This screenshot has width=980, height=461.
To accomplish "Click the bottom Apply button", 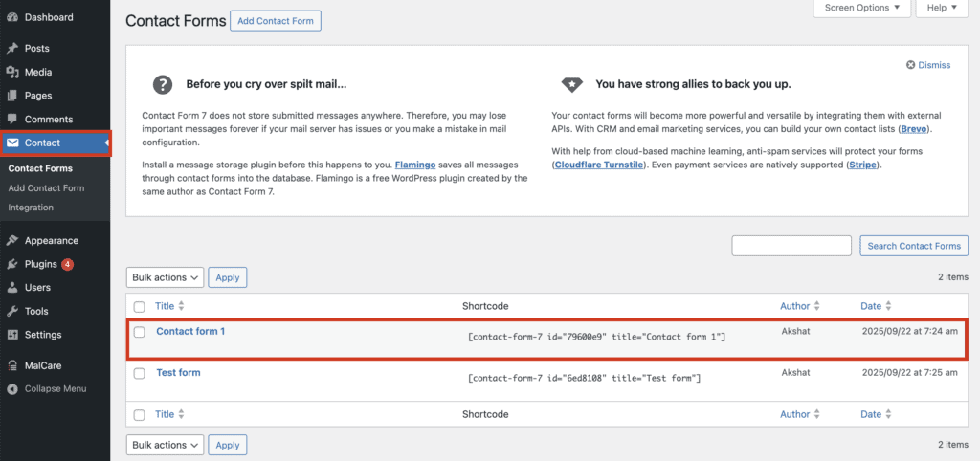I will [x=228, y=445].
